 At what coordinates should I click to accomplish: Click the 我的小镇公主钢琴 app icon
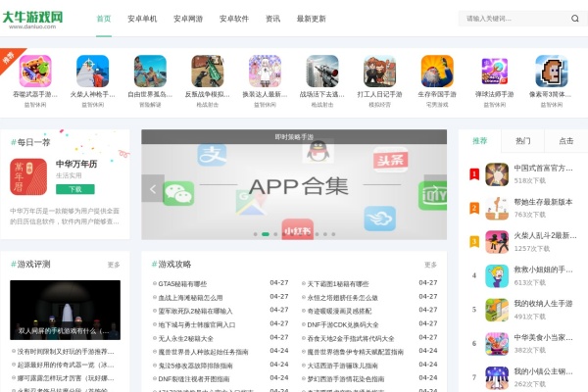(497, 377)
